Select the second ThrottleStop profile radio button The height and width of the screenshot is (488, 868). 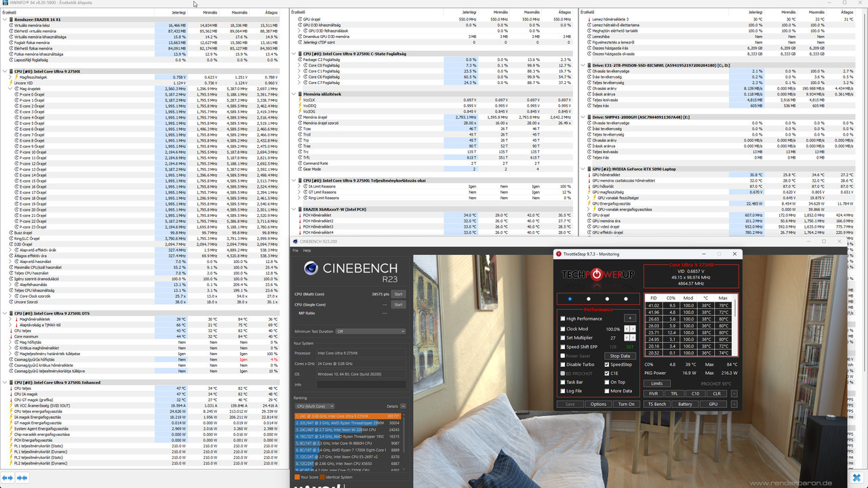588,299
